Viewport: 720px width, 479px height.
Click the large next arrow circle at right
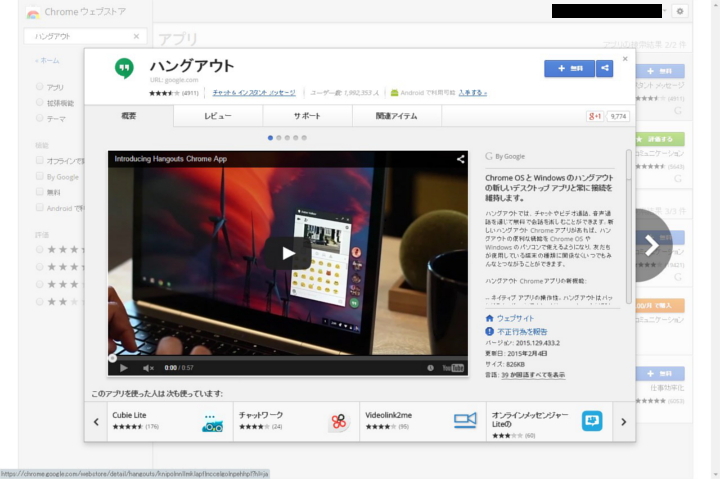click(x=651, y=245)
